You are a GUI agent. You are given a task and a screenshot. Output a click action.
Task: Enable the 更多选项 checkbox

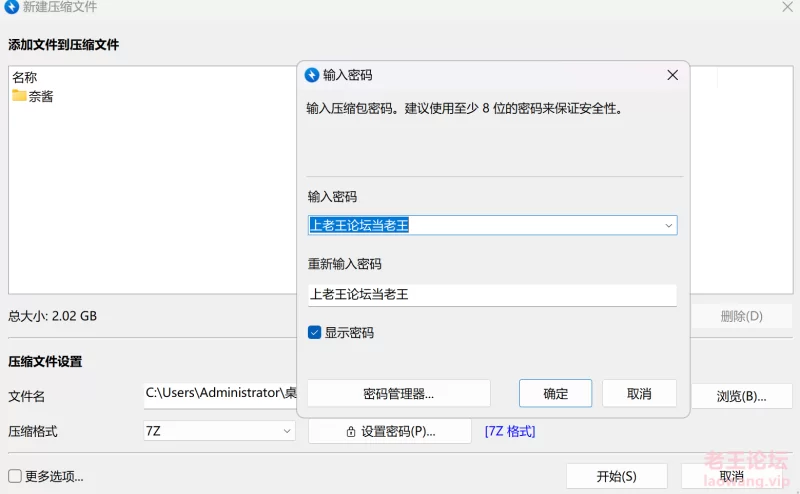[15, 476]
